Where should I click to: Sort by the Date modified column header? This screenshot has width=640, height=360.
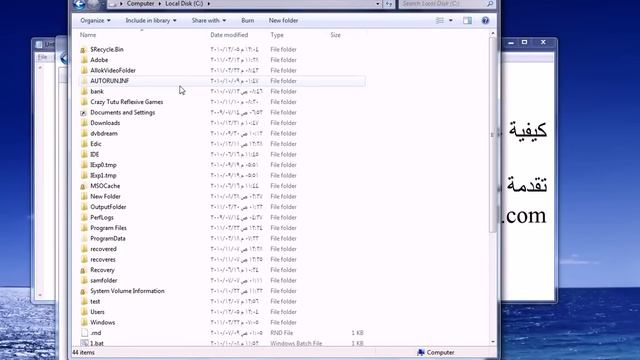point(229,35)
